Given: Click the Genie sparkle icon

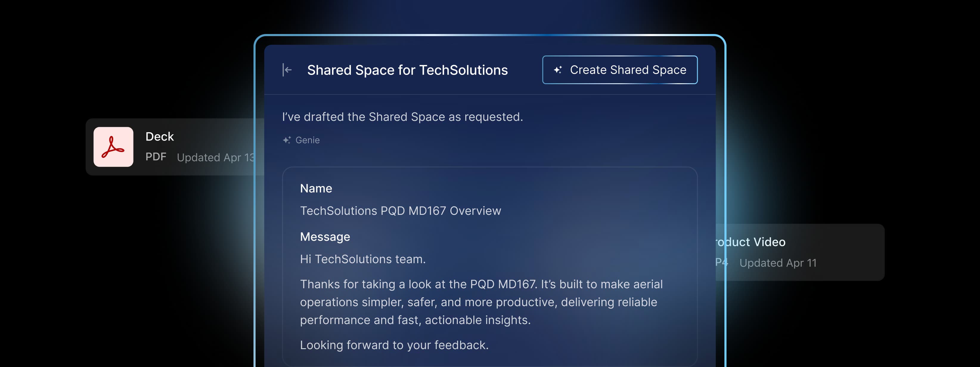Looking at the screenshot, I should [286, 140].
